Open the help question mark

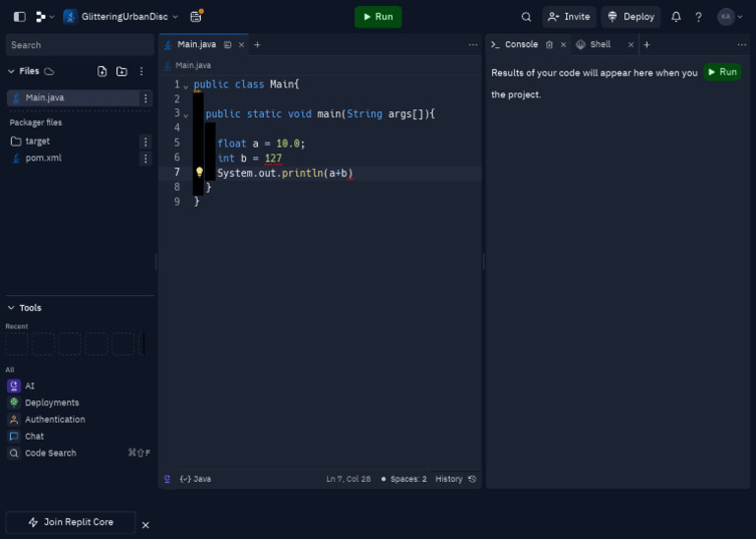point(698,17)
